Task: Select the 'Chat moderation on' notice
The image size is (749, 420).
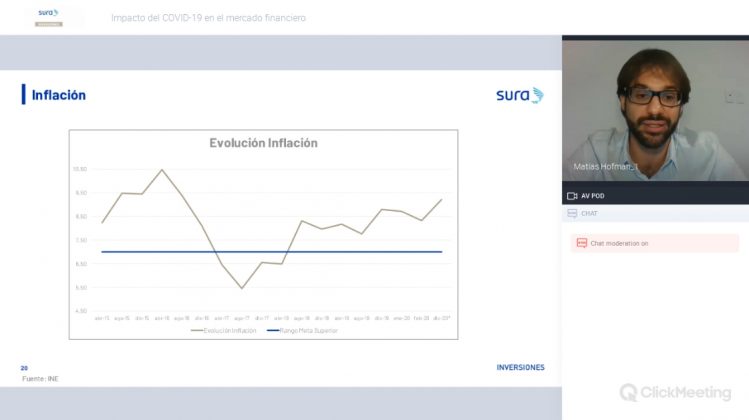Action: pos(619,243)
